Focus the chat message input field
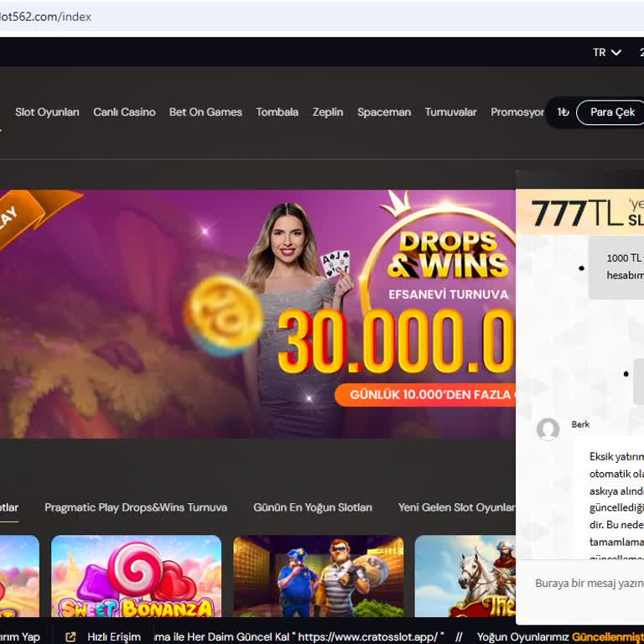Screen dimensions: 644x644 click(x=589, y=584)
